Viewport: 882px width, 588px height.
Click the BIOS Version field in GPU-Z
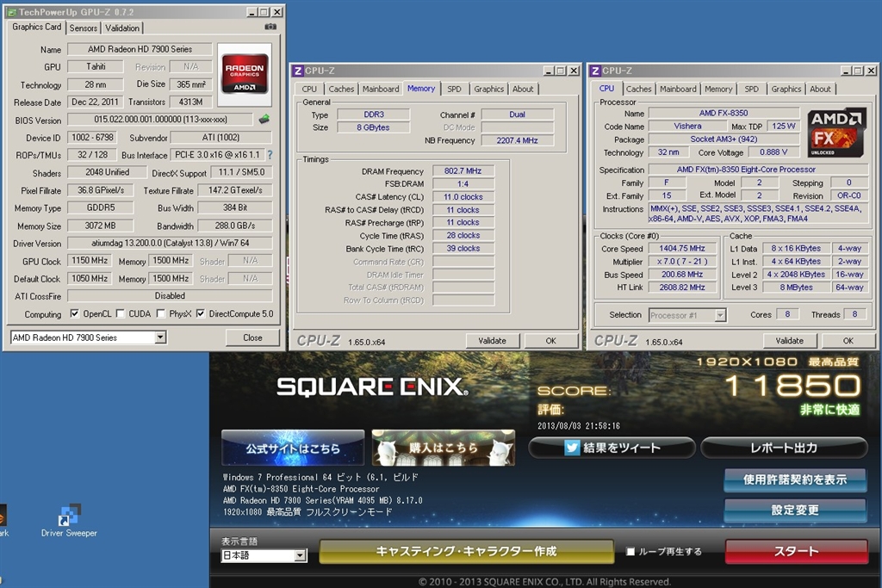160,119
